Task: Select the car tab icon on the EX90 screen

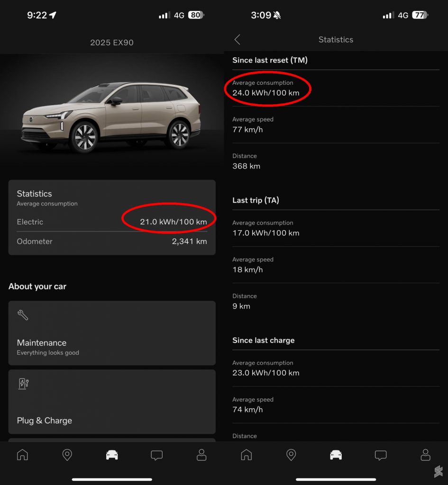Action: 112,455
